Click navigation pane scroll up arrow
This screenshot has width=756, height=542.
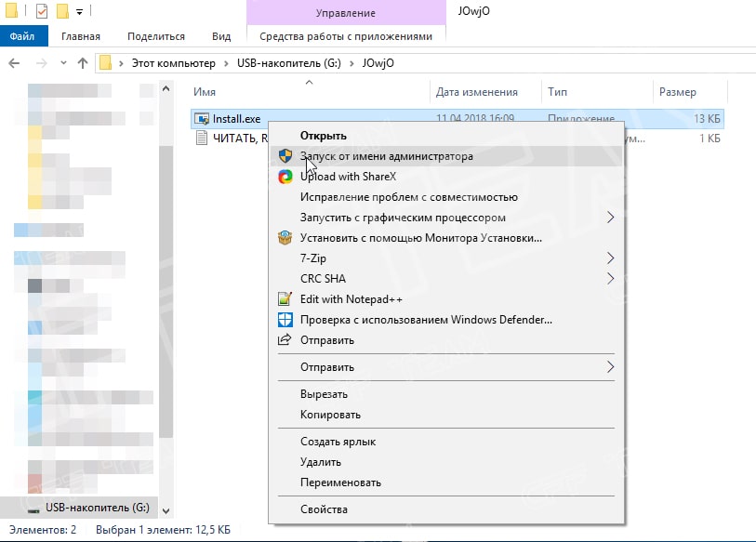tap(166, 88)
